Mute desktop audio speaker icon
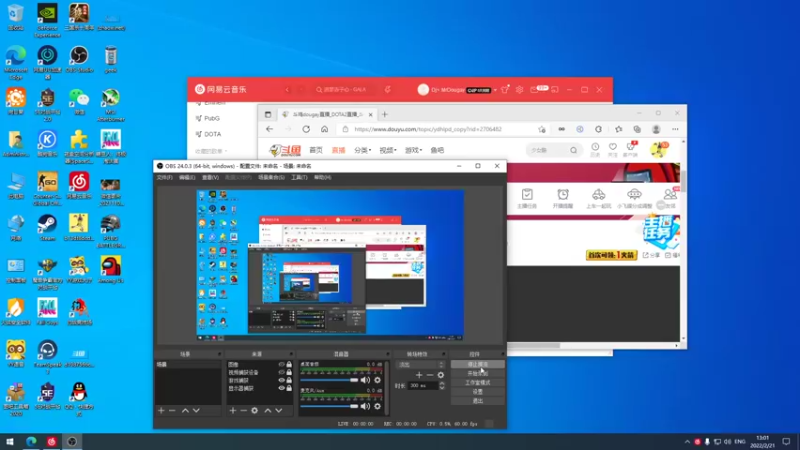Viewport: 800px width, 450px height. coord(365,380)
